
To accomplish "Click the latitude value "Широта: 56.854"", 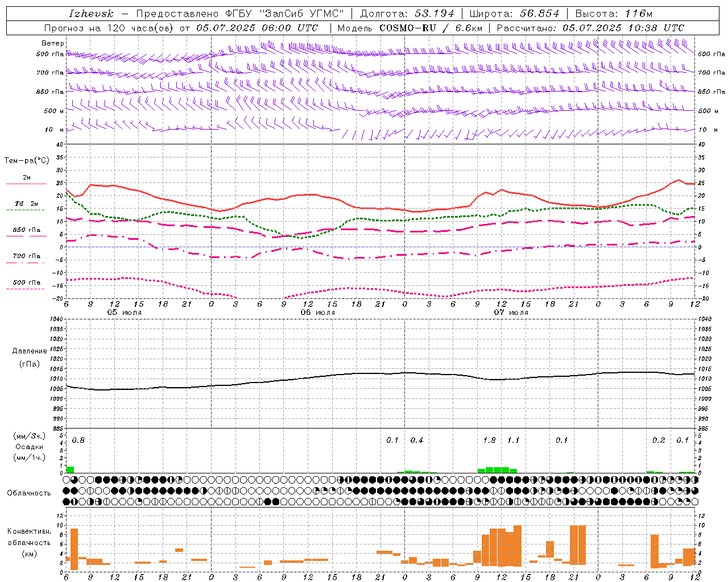I will (x=514, y=14).
